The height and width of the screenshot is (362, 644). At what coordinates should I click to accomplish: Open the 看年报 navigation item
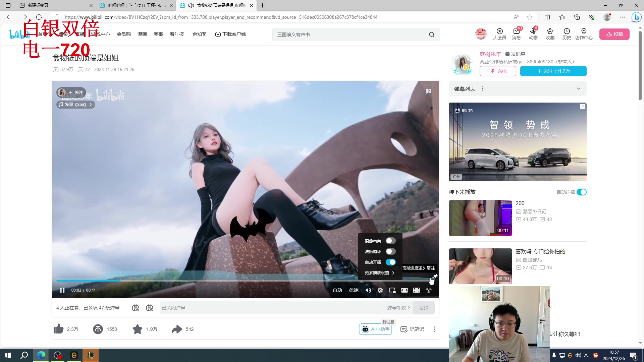pyautogui.click(x=177, y=34)
